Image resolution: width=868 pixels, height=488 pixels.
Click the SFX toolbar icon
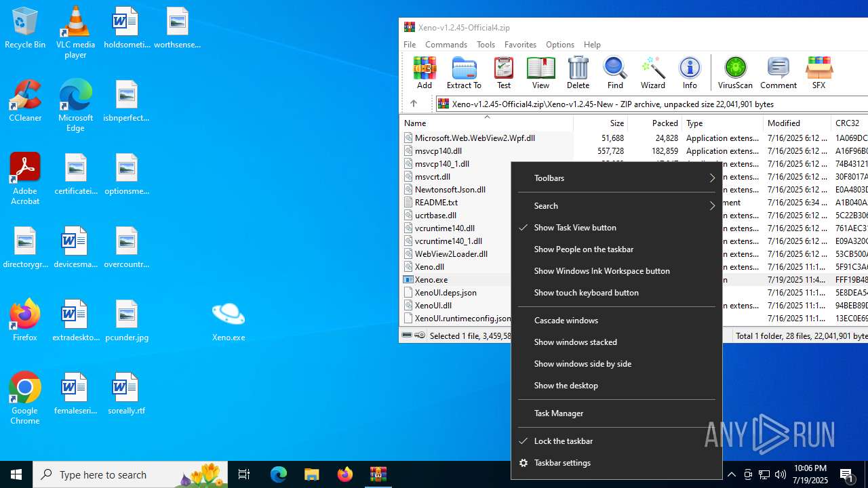coord(818,73)
